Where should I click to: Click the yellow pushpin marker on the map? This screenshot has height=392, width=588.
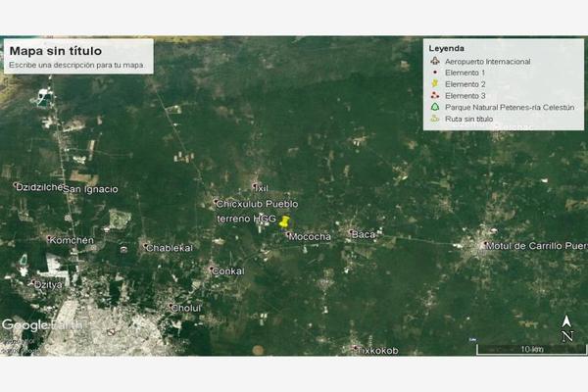click(x=285, y=221)
